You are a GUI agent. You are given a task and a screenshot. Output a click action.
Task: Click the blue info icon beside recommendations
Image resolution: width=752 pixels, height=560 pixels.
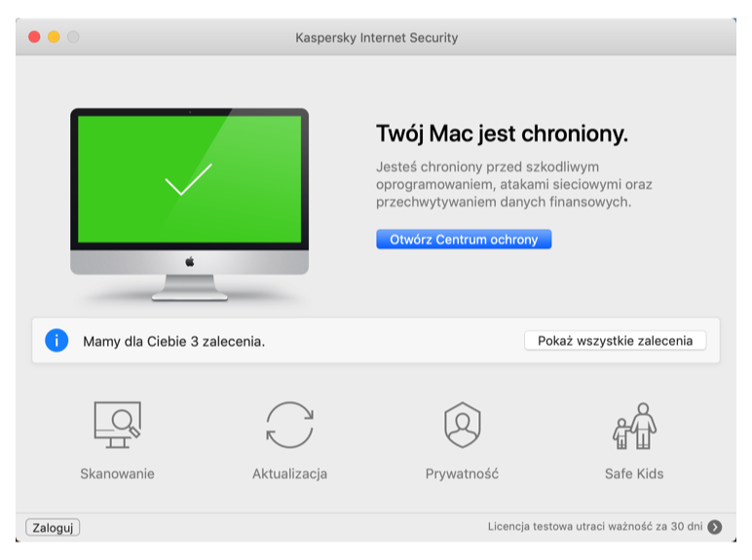click(x=56, y=341)
